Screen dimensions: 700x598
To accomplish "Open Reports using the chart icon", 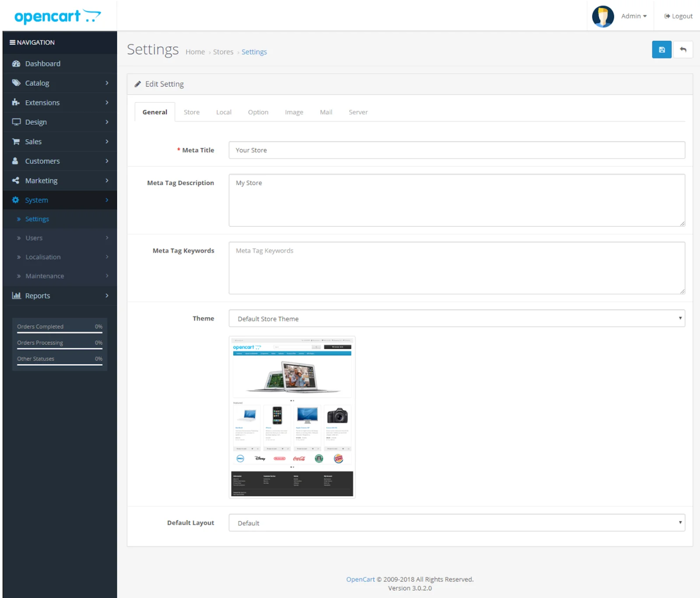I will pos(16,295).
